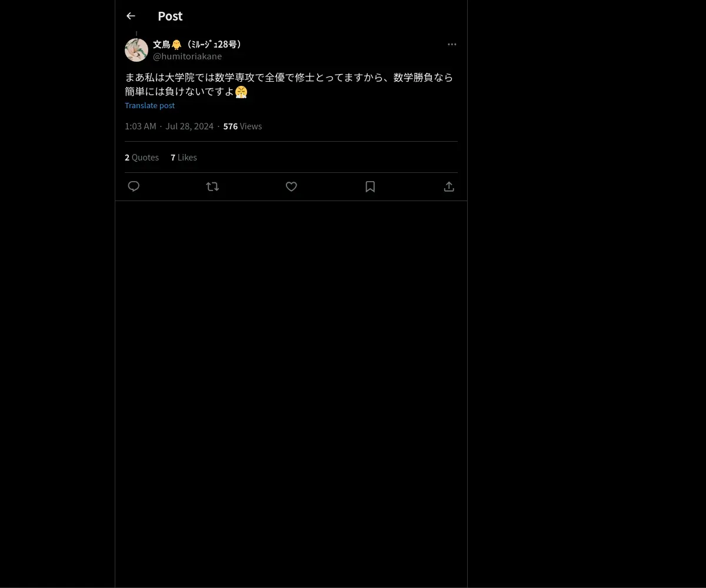The width and height of the screenshot is (706, 588).
Task: Open the 文鳥 display name
Action: pos(197,44)
